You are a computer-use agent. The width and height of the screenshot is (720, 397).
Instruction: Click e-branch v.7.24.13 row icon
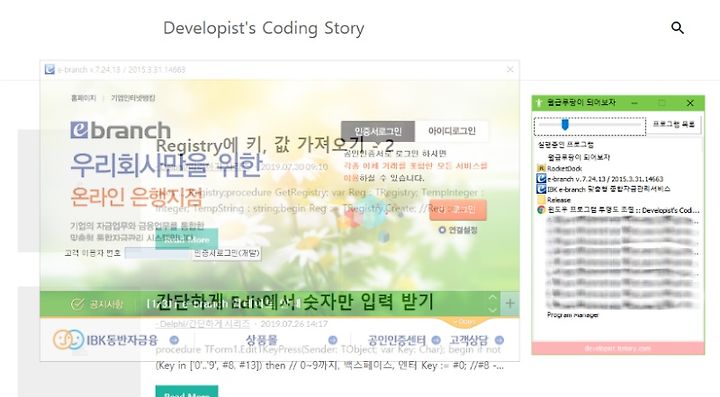click(541, 179)
